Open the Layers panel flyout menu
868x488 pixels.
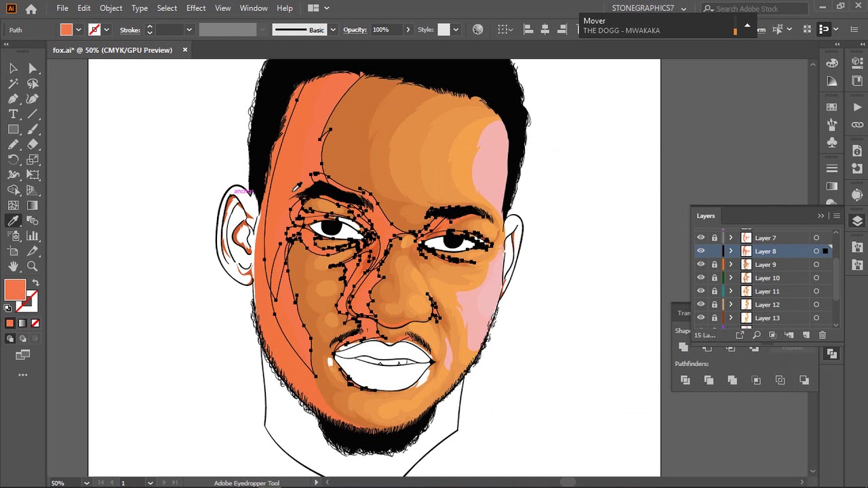[x=836, y=216]
